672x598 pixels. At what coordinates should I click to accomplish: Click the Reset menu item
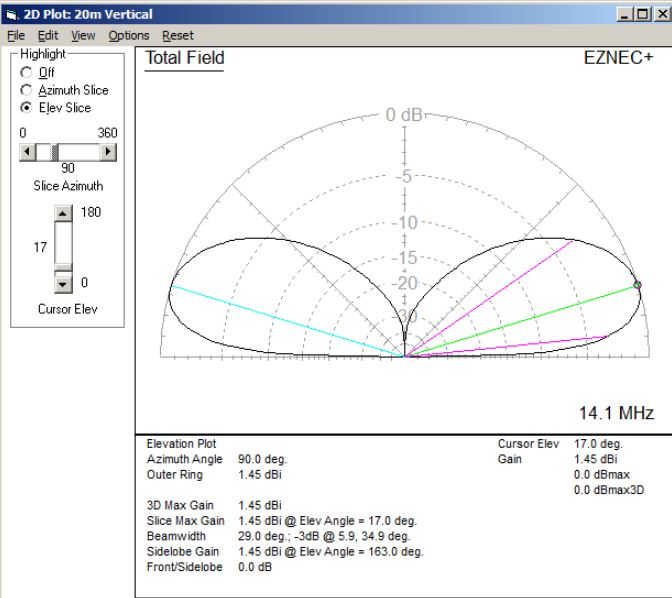click(x=177, y=36)
